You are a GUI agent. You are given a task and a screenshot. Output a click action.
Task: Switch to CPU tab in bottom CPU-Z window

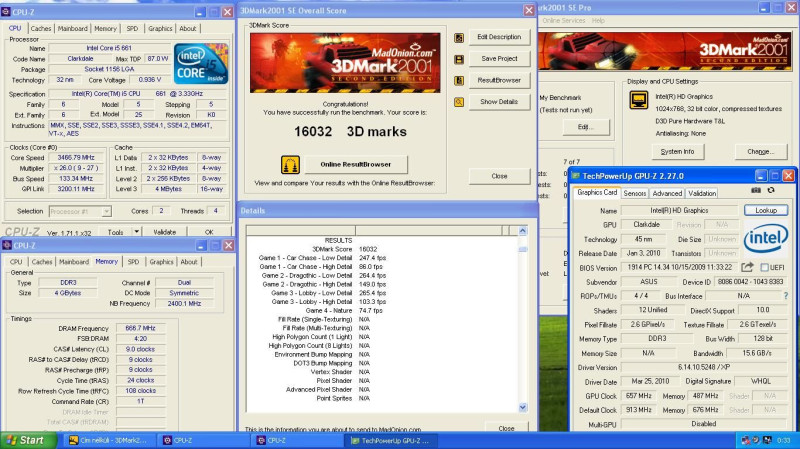point(16,262)
